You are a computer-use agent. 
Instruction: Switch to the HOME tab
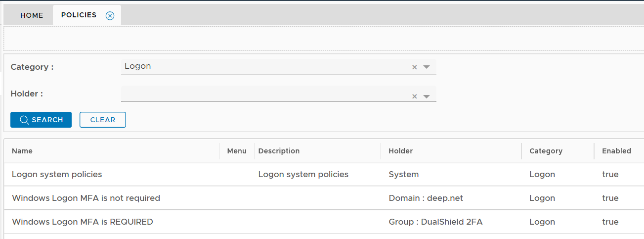tap(32, 15)
